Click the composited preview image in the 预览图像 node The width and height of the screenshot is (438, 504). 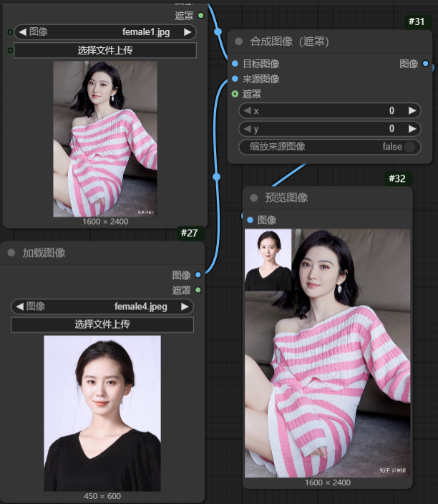tap(327, 352)
